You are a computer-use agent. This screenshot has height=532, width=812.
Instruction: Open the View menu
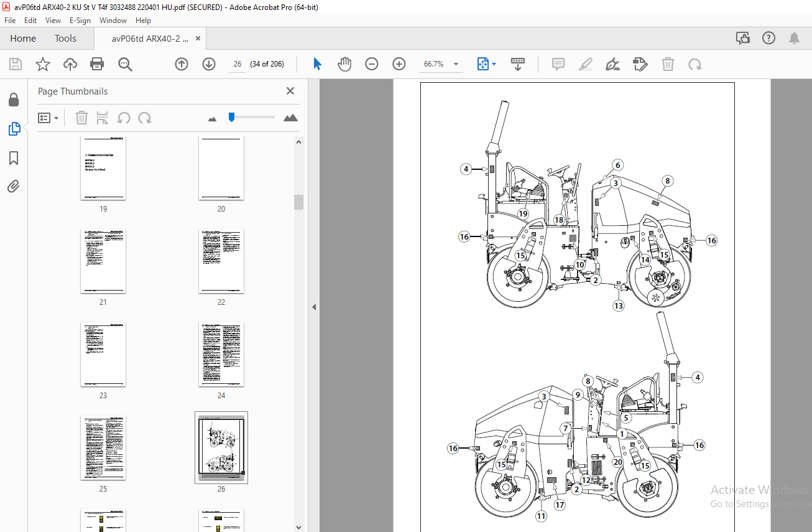[x=53, y=21]
